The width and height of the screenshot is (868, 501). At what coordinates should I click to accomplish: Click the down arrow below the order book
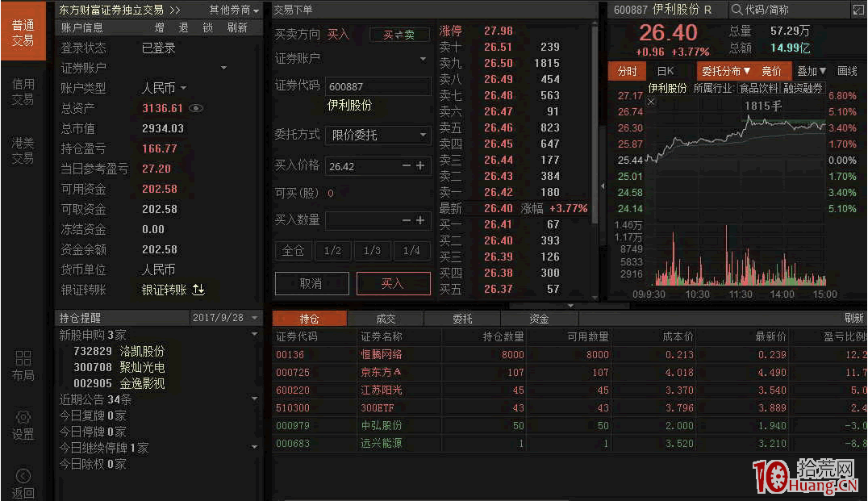coord(570,306)
